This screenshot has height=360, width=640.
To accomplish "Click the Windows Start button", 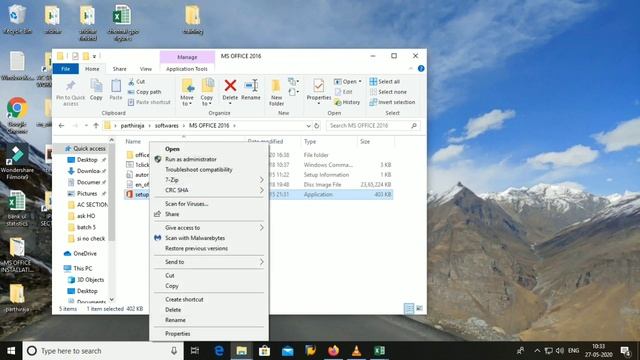I will 11,351.
